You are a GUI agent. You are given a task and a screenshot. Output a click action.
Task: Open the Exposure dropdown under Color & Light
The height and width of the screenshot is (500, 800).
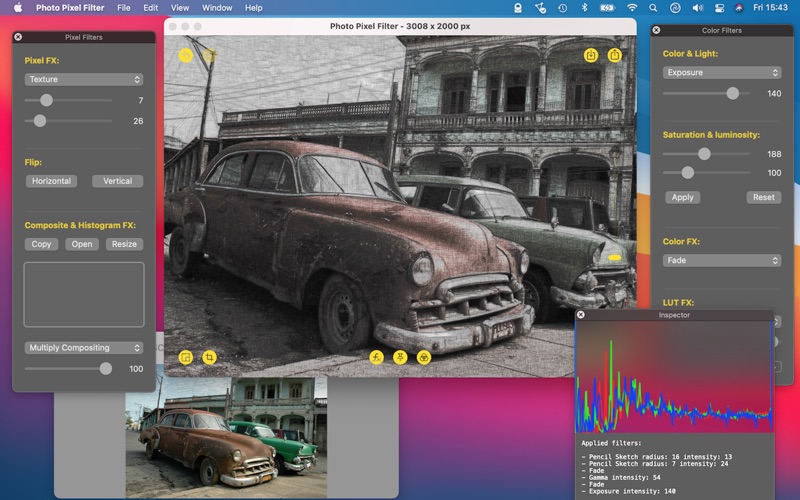[x=721, y=72]
